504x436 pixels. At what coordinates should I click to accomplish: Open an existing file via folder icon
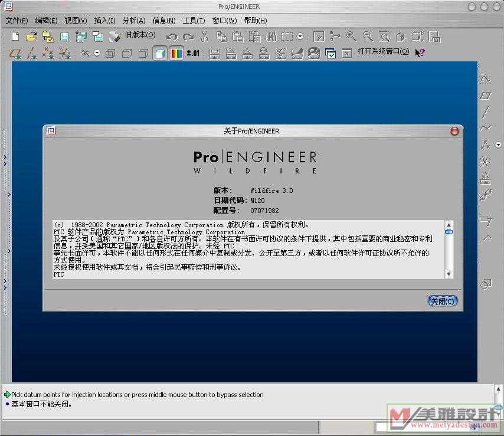pos(31,37)
